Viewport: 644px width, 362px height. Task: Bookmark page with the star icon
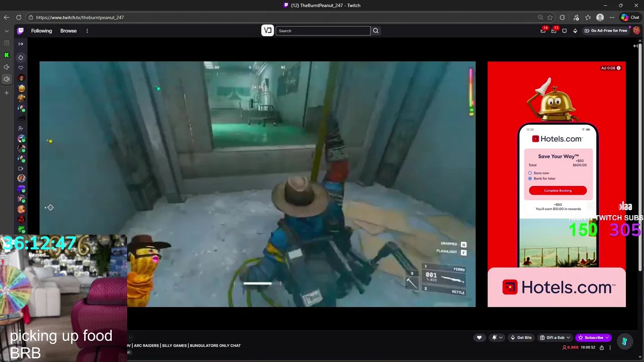point(550,18)
